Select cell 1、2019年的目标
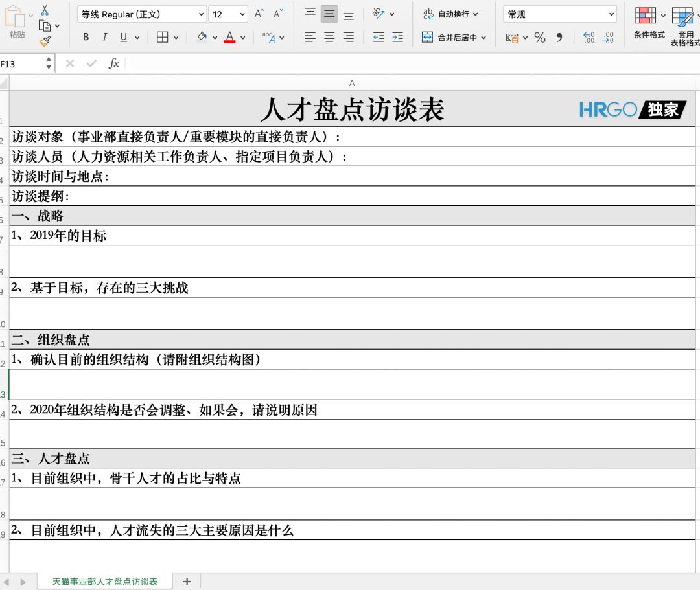Image resolution: width=700 pixels, height=590 pixels. 352,236
